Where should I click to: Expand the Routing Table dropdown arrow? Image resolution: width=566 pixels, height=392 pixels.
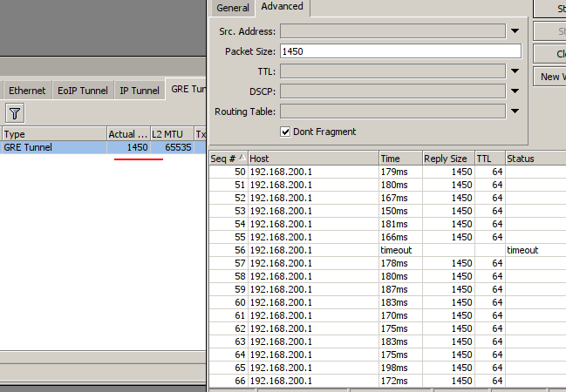point(515,112)
